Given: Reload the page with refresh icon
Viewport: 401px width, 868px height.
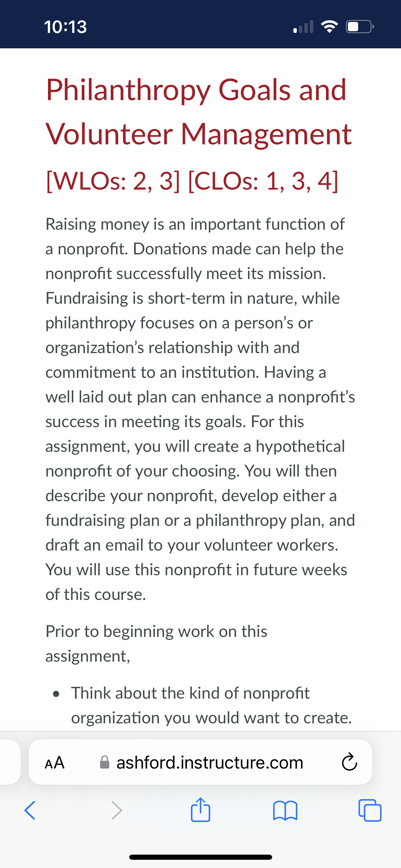Looking at the screenshot, I should point(349,762).
